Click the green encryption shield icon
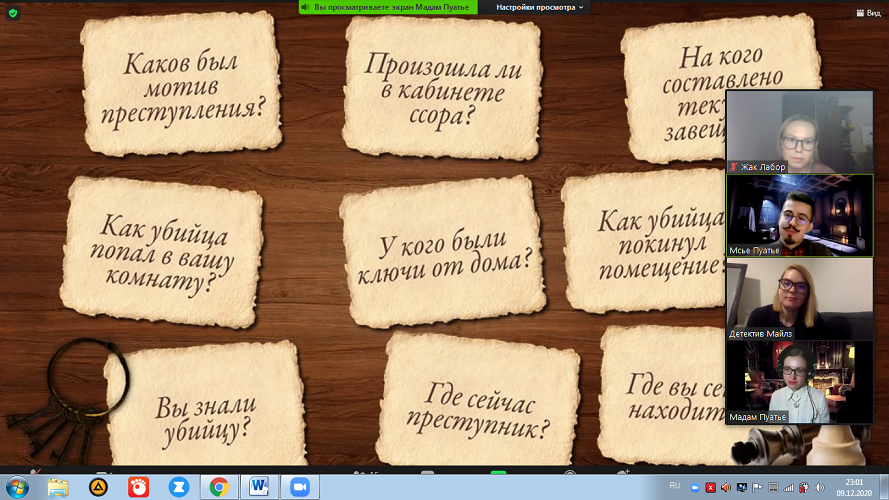 [12, 13]
